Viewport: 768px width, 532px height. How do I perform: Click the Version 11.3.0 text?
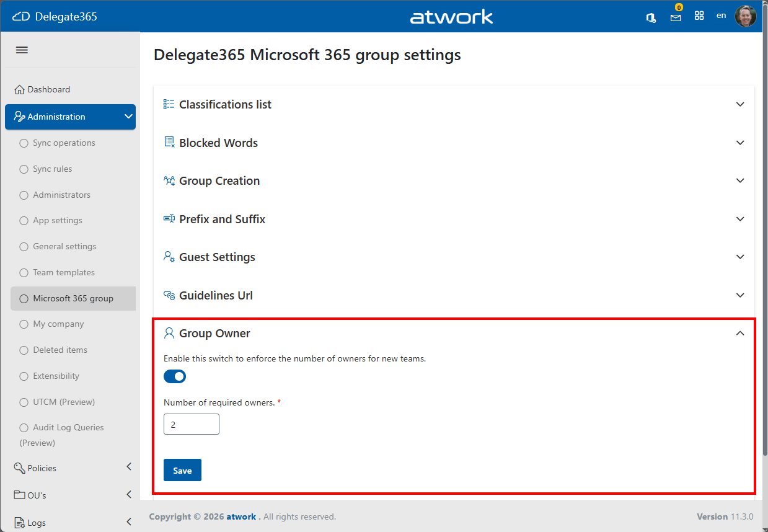point(725,516)
